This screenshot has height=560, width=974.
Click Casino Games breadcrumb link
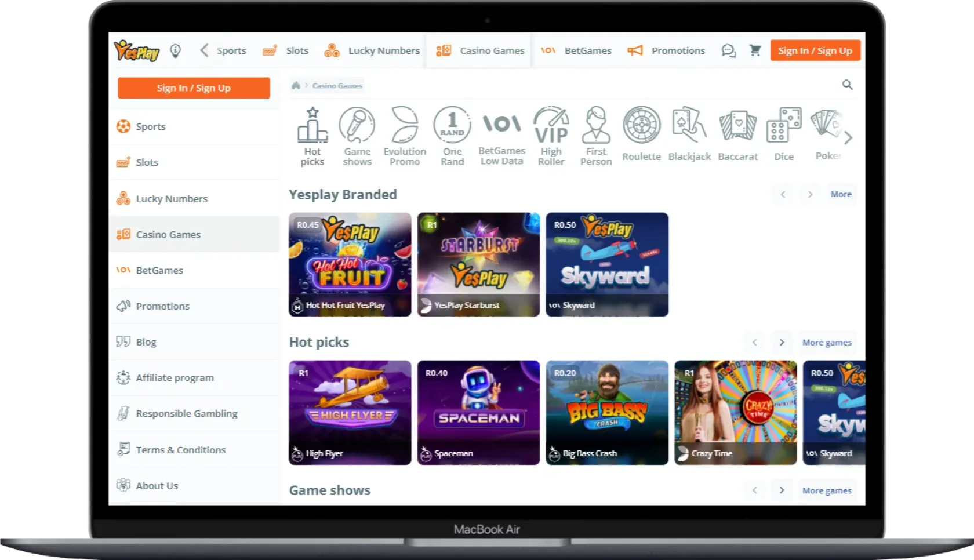(x=337, y=86)
